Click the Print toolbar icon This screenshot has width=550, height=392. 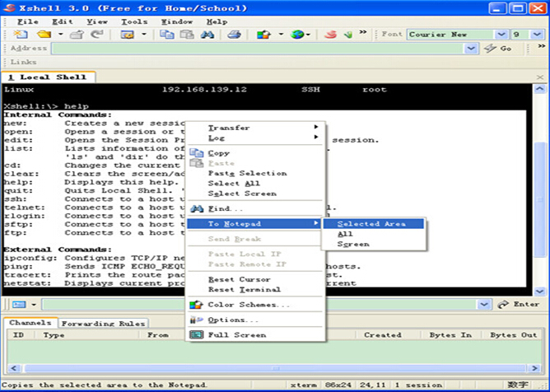coord(234,35)
